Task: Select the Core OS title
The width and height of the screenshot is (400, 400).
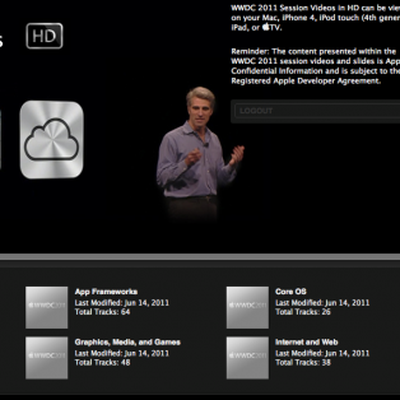Action: 291,292
